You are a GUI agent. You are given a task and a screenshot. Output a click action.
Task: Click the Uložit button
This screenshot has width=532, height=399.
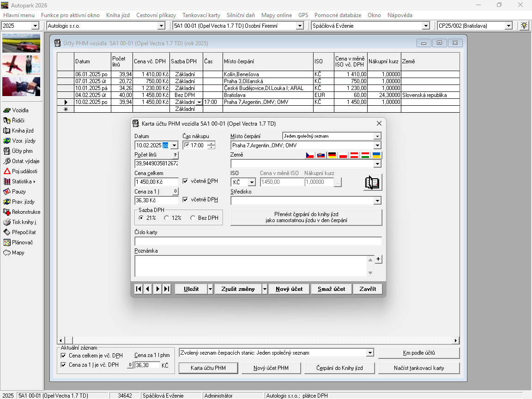(x=191, y=289)
